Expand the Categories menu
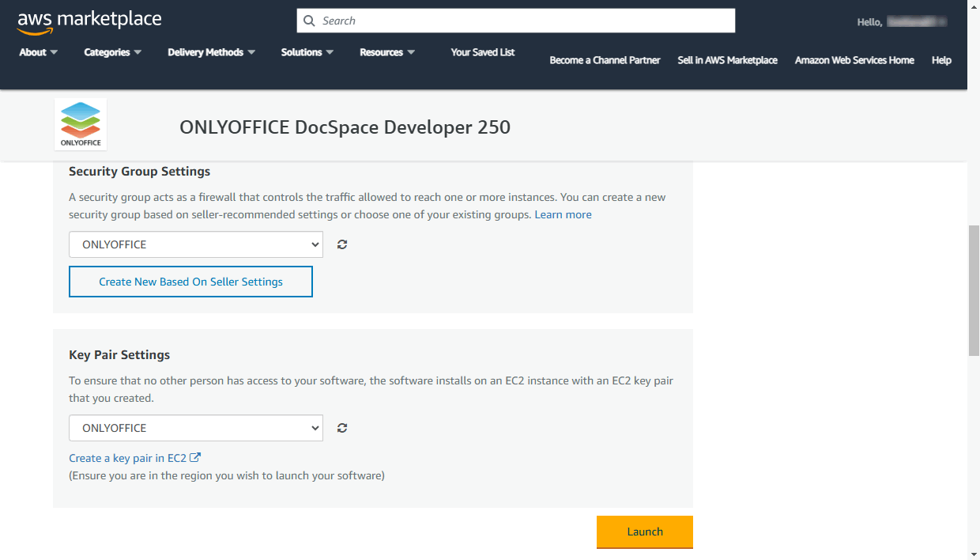 coord(112,51)
